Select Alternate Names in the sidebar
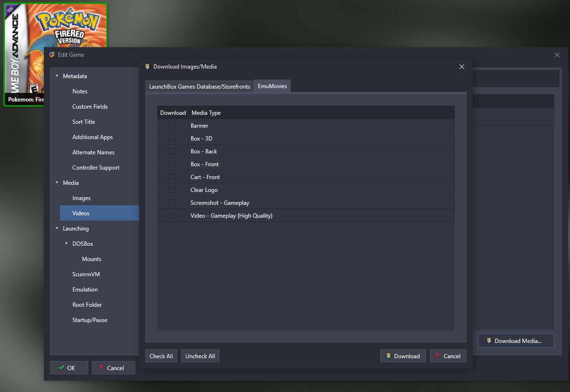The image size is (570, 392). pos(93,152)
